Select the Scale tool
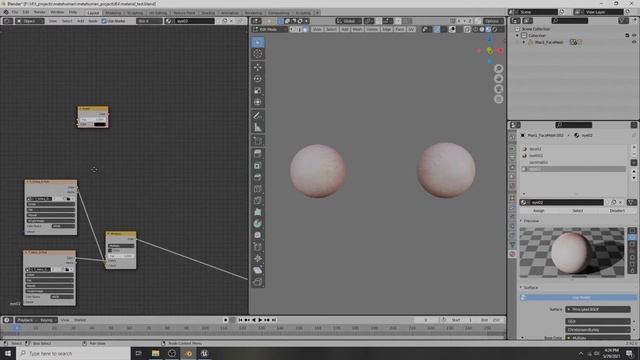 (x=258, y=91)
